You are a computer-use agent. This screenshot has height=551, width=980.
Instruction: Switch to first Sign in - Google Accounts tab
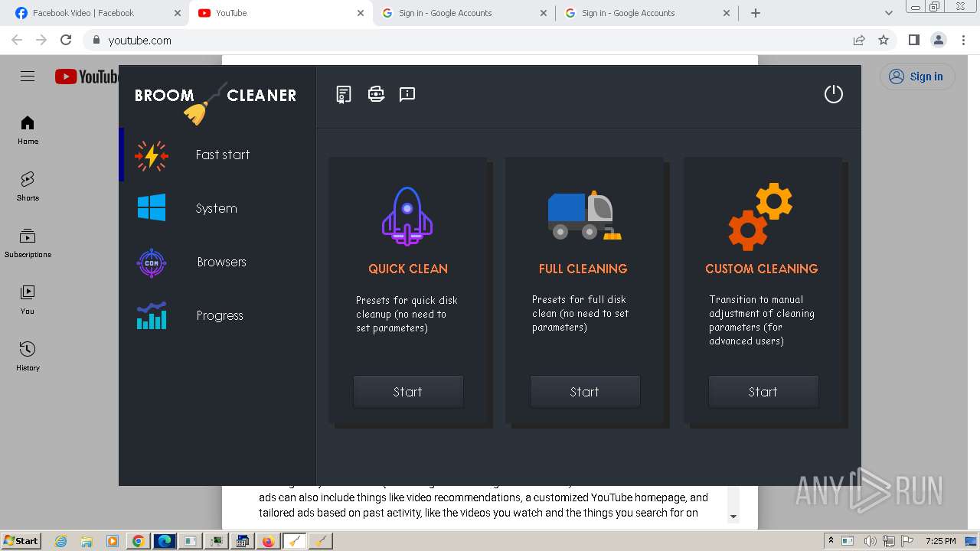click(x=465, y=13)
